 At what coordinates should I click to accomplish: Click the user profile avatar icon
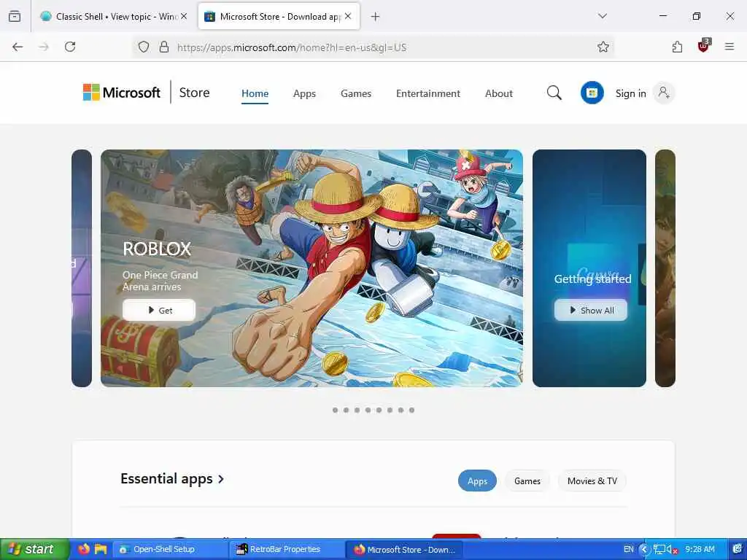664,93
